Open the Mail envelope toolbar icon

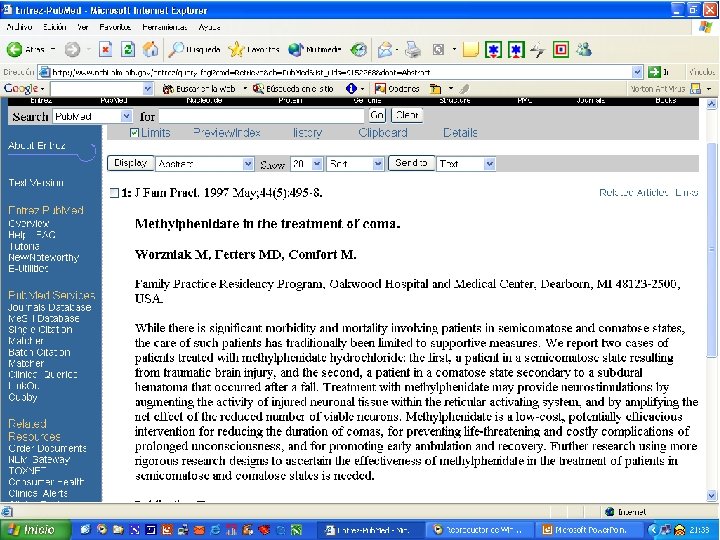[385, 50]
